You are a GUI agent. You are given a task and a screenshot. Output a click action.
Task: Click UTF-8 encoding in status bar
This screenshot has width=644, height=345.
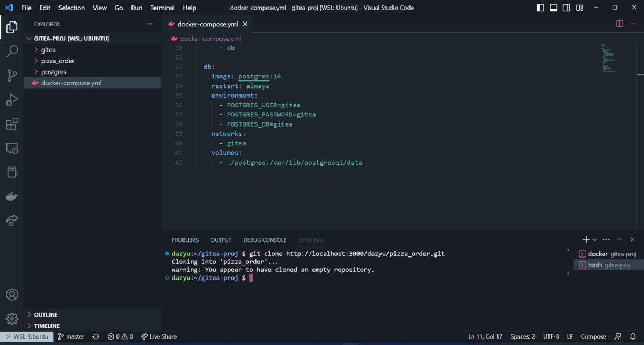tap(551, 336)
